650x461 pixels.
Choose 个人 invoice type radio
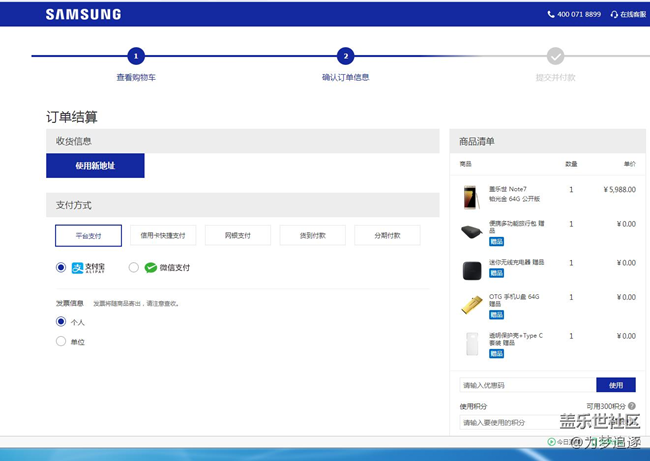click(x=61, y=322)
